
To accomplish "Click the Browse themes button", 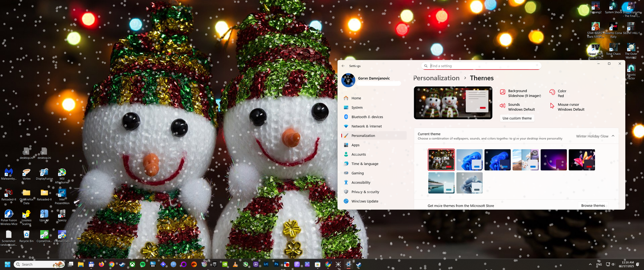I will (593, 206).
